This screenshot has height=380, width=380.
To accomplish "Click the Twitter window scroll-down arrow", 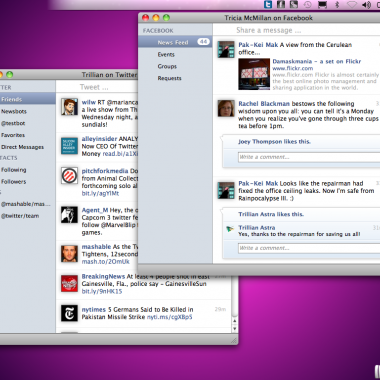I will pos(234,328).
